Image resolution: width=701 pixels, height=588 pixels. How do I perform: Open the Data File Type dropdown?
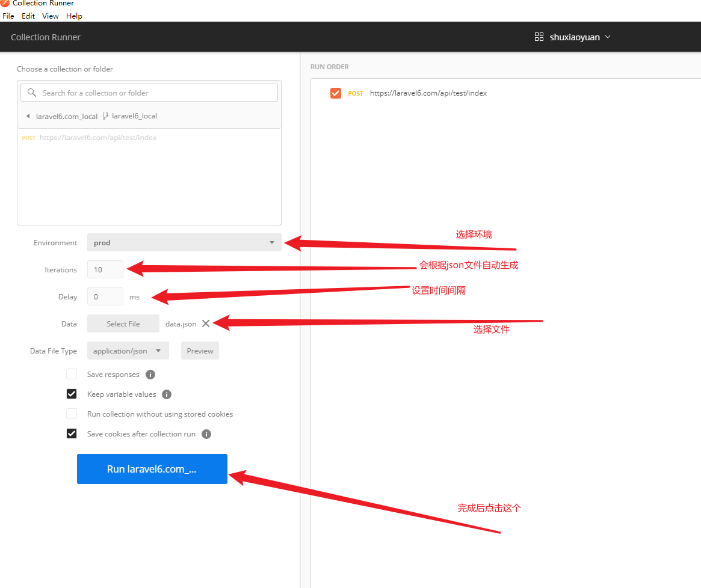point(128,351)
